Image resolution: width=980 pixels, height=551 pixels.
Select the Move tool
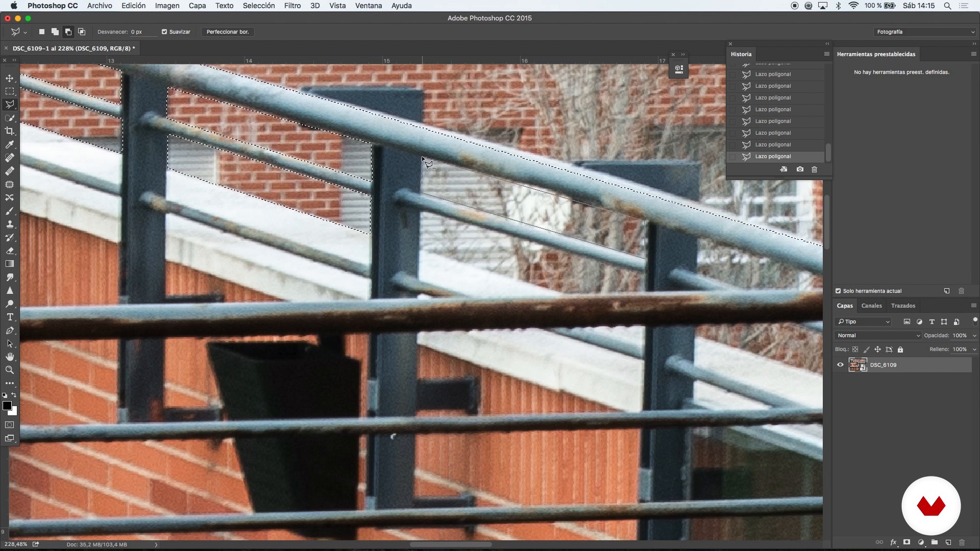point(10,78)
